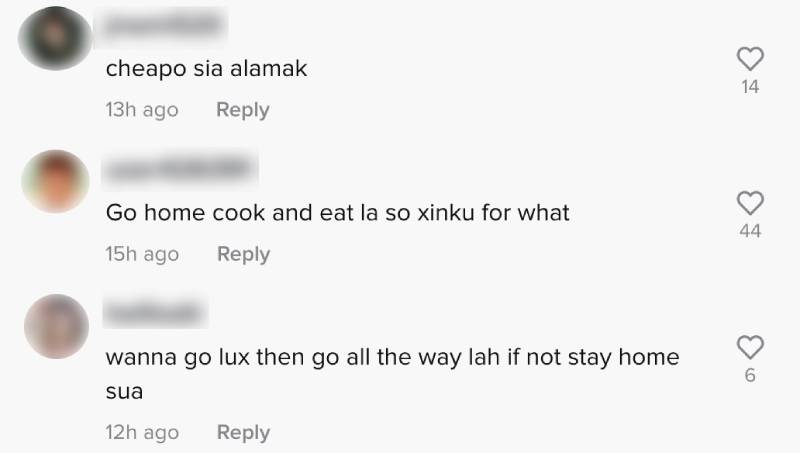The width and height of the screenshot is (800, 453).
Task: Select the "wanna go lux then go" comment text
Action: (x=392, y=373)
